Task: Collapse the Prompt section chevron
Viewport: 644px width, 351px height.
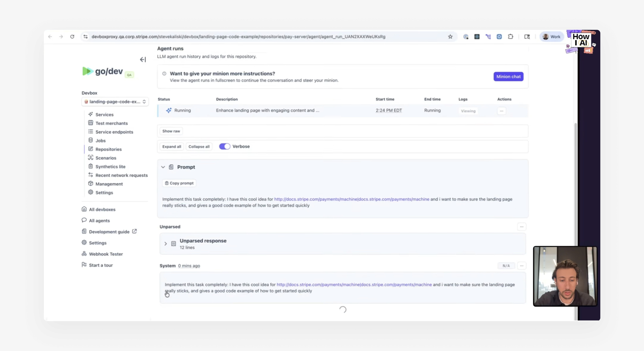Action: (163, 167)
